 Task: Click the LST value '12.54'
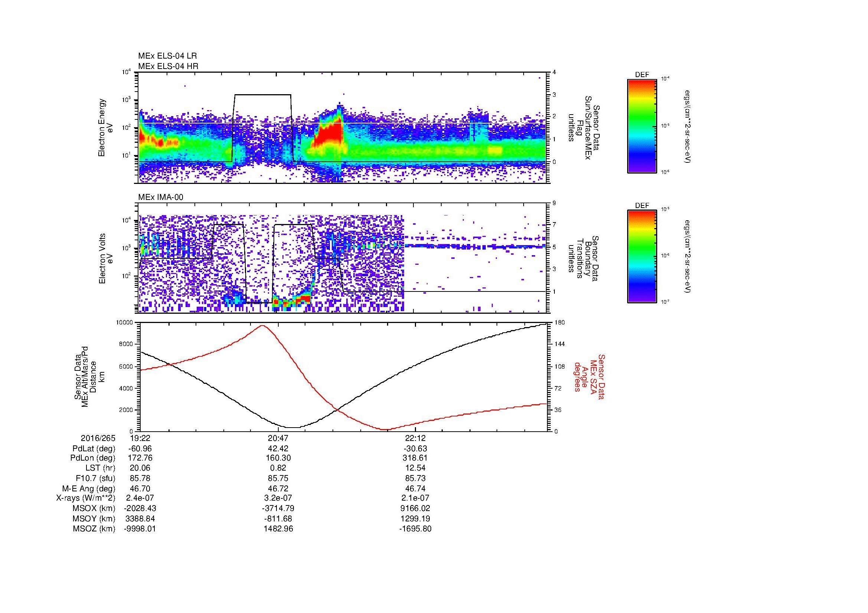(x=415, y=468)
